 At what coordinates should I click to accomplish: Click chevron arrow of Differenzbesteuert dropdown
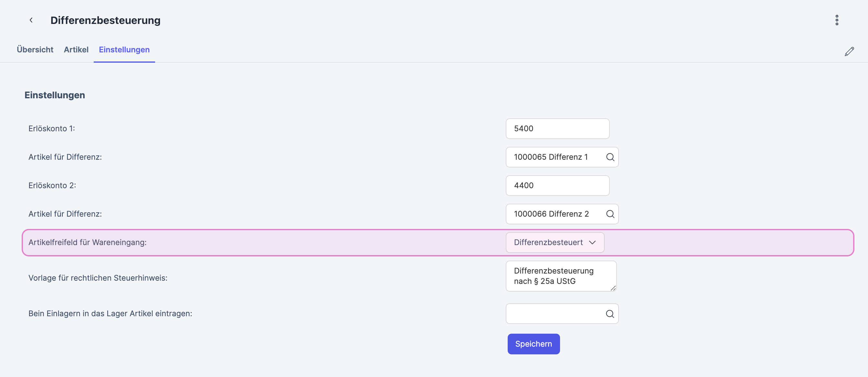pos(592,242)
